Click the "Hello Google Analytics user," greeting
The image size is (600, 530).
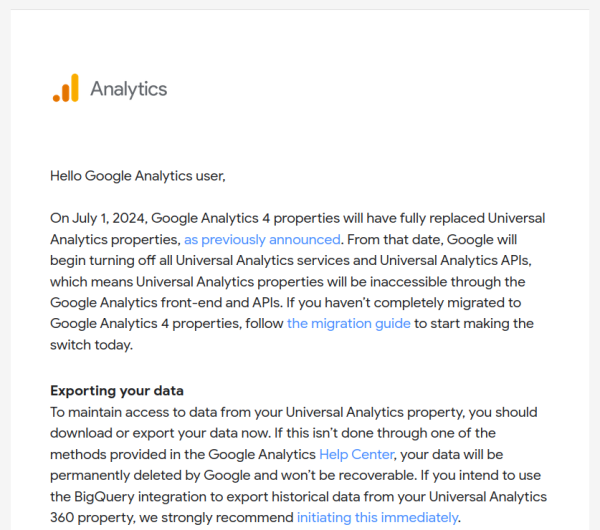pos(138,176)
